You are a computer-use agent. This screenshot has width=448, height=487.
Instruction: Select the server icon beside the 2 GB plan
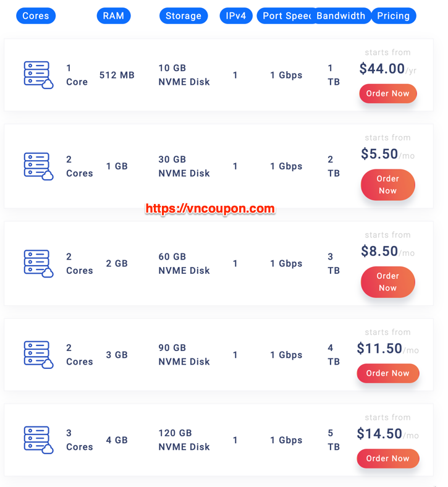(38, 263)
